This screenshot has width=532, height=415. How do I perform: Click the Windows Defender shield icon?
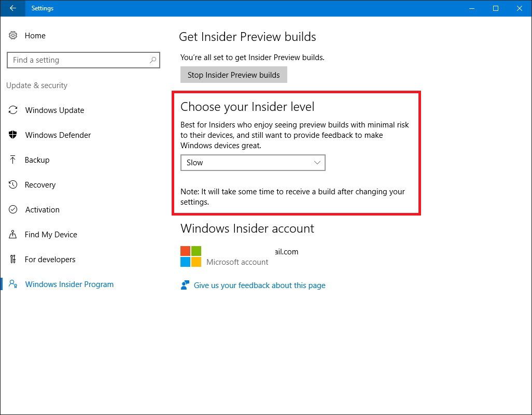click(13, 135)
